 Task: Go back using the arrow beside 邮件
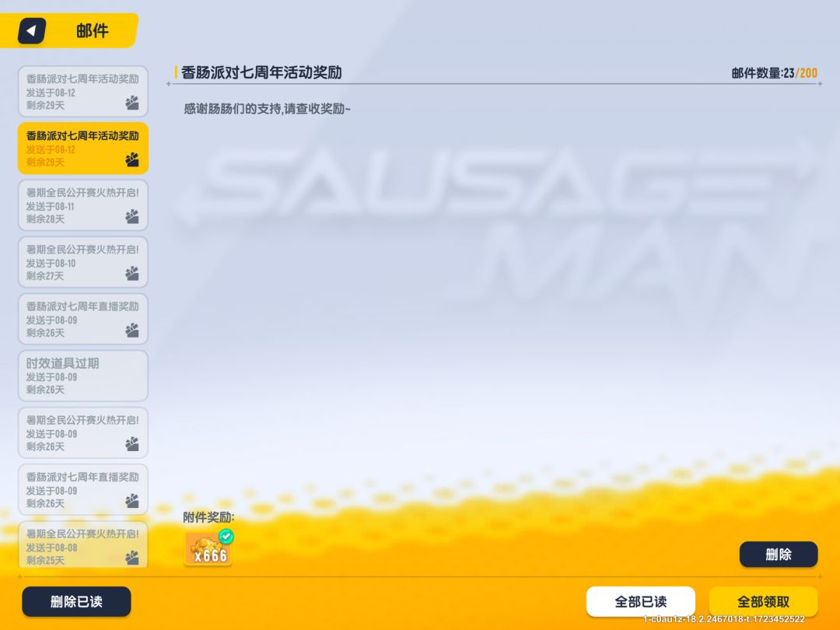tap(32, 30)
